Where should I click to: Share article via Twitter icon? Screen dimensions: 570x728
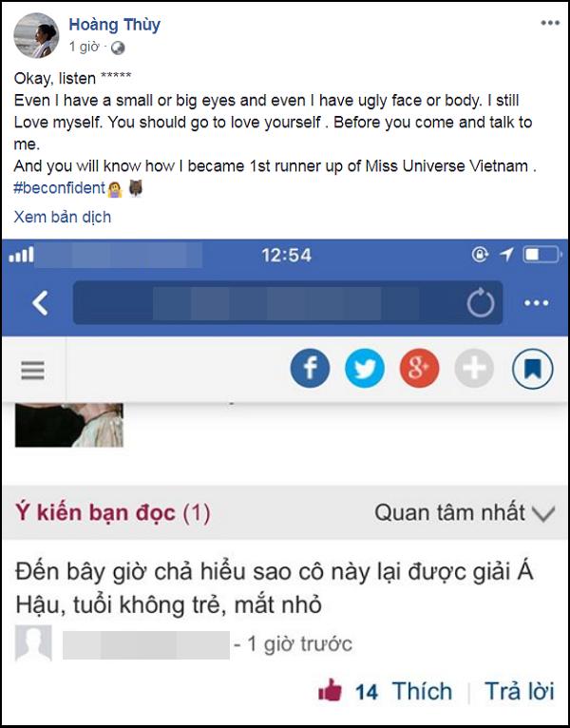pos(365,369)
